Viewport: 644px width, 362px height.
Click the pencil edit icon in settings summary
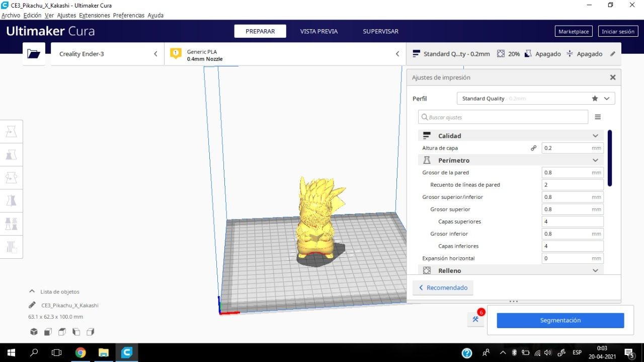[x=613, y=54]
